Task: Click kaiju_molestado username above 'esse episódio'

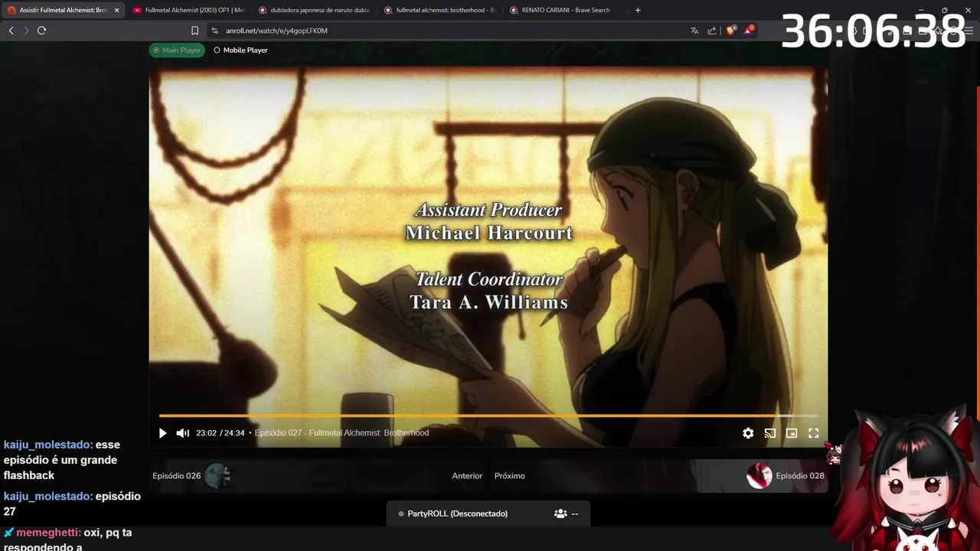Action: pos(47,445)
